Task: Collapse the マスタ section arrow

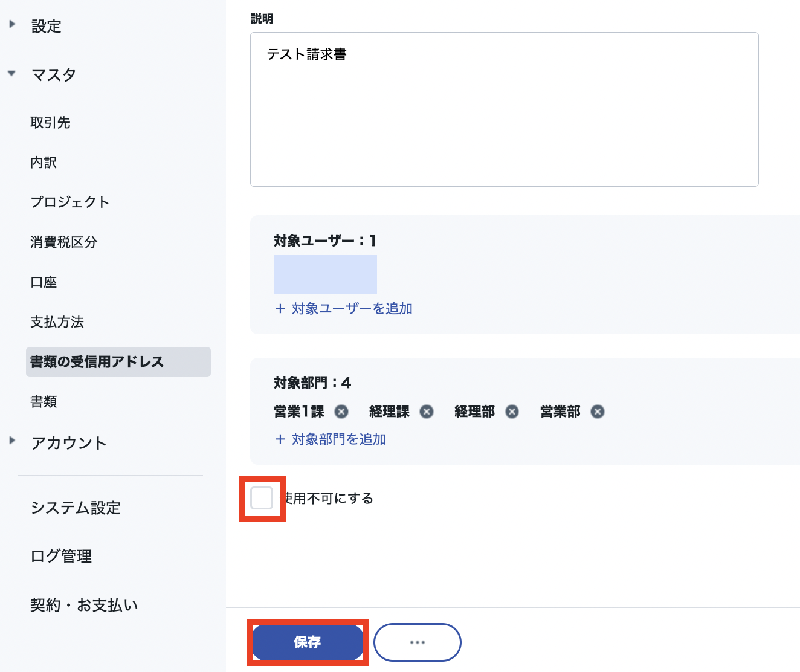Action: pyautogui.click(x=11, y=73)
